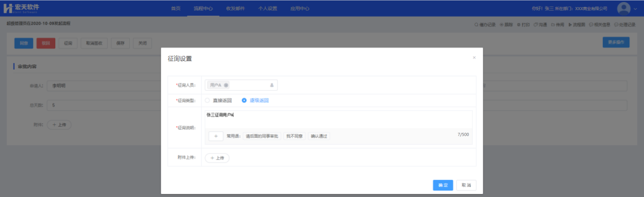Select 逐级返回 radio option

pos(255,101)
